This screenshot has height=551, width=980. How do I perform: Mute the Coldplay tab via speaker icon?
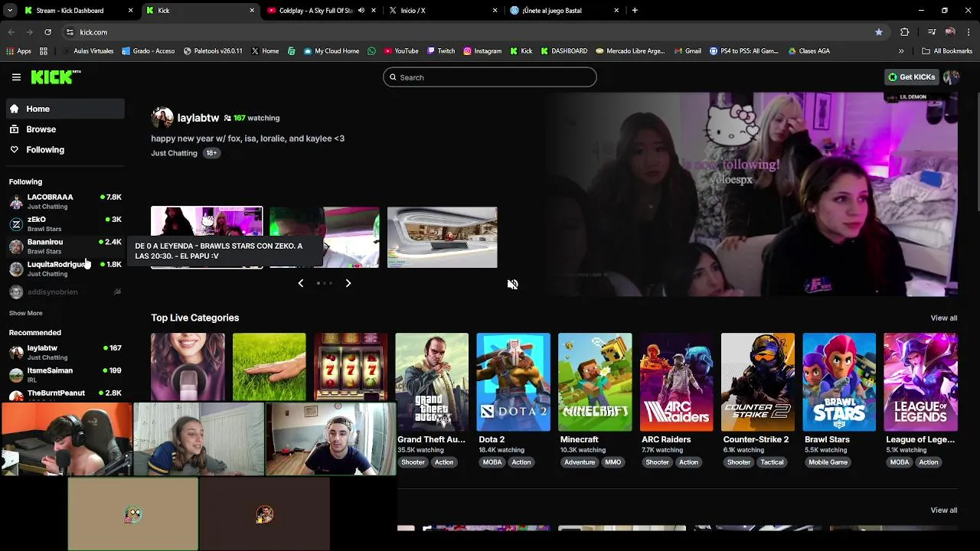[x=361, y=11]
